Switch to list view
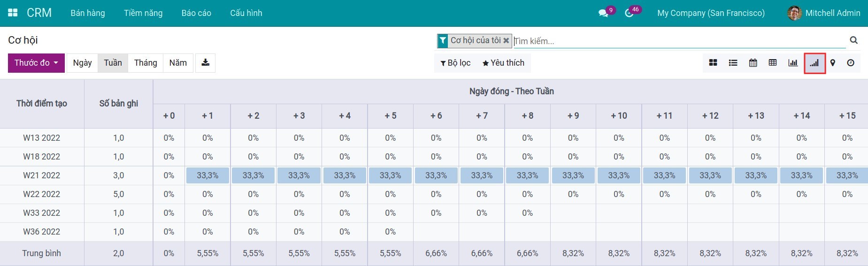Image resolution: width=868 pixels, height=266 pixels. (733, 63)
